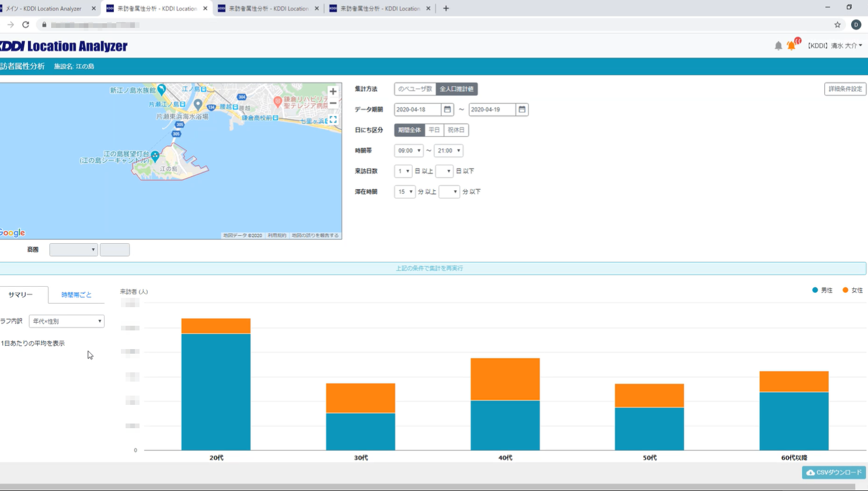
Task: Click the 片瀬東浜海水浴場 gray map pin
Action: (198, 105)
